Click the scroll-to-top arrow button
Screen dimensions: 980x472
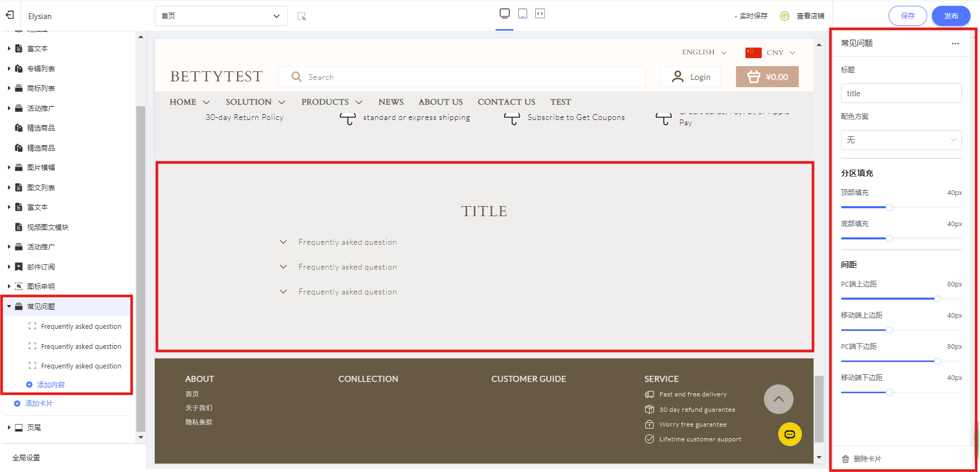tap(778, 399)
